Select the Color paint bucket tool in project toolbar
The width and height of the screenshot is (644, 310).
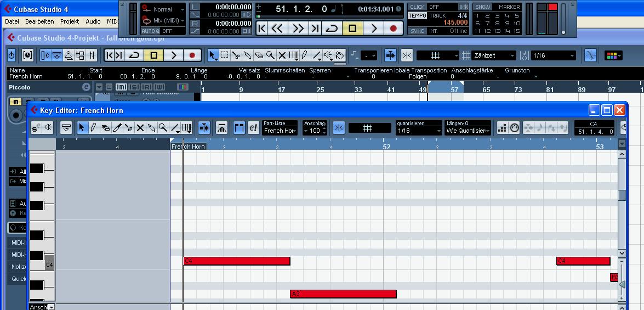click(x=339, y=55)
